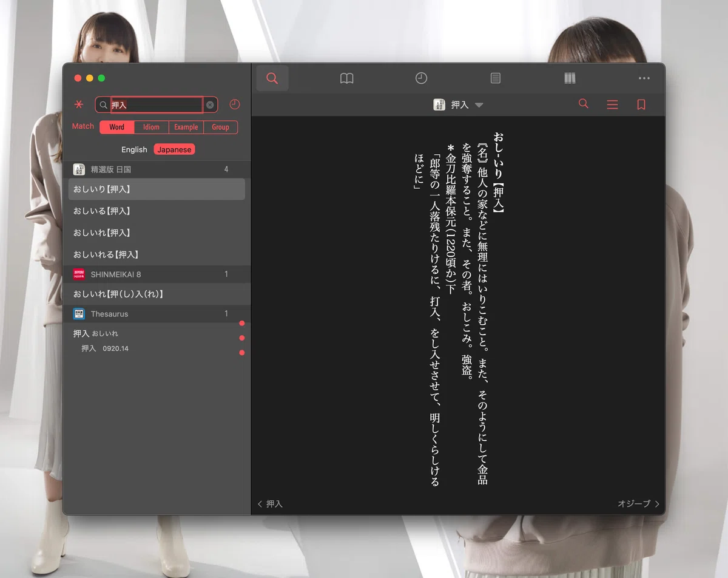Image resolution: width=728 pixels, height=578 pixels.
Task: Expand the 押入 dictionary dropdown arrow
Action: [x=479, y=105]
